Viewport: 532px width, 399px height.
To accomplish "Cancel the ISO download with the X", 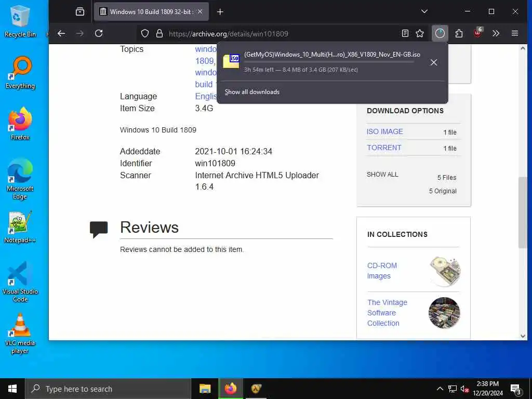I will click(x=434, y=62).
